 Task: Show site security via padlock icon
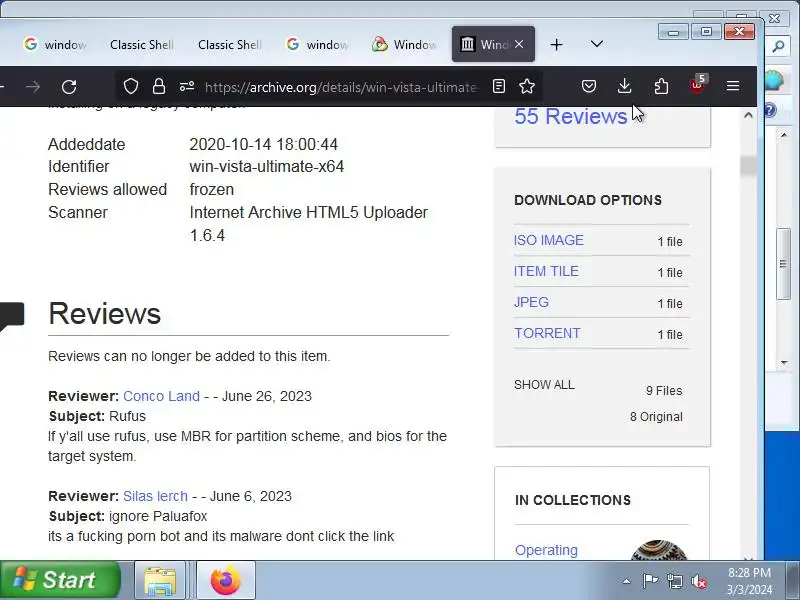point(159,86)
